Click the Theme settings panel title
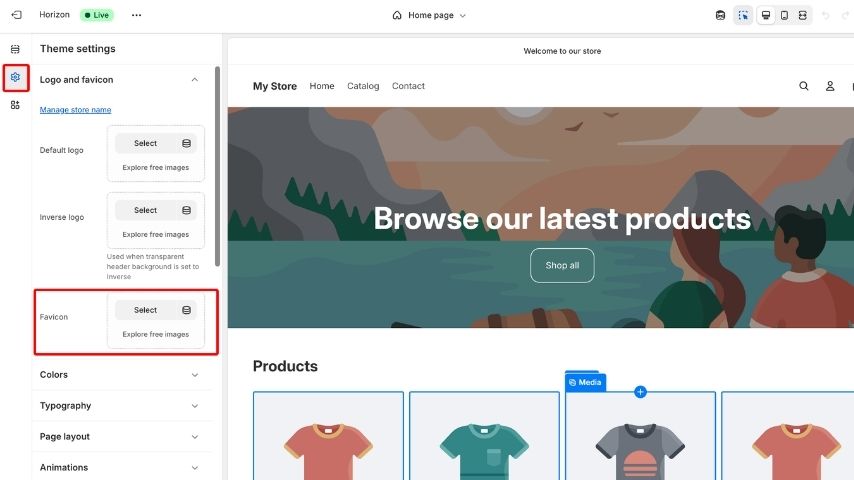Image resolution: width=854 pixels, height=480 pixels. (x=77, y=48)
